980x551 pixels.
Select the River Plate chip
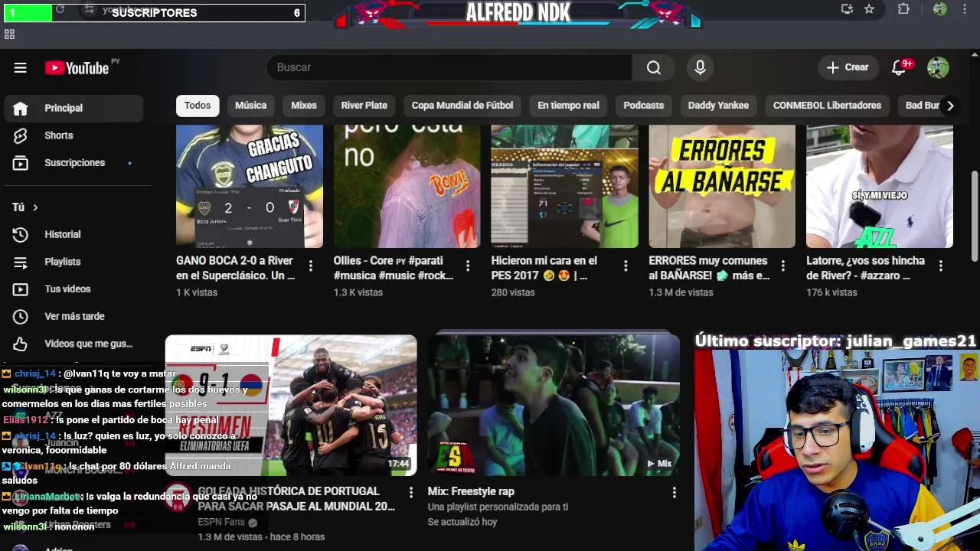click(x=364, y=106)
